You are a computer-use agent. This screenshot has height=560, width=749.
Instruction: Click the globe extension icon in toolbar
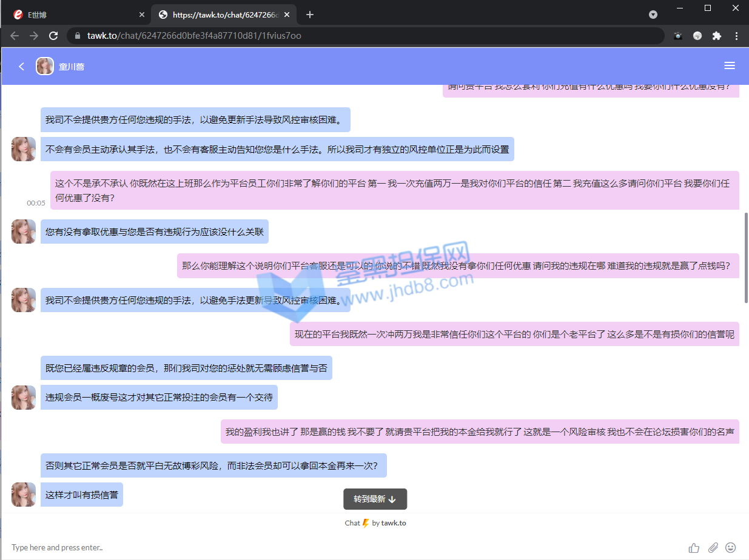[x=697, y=36]
